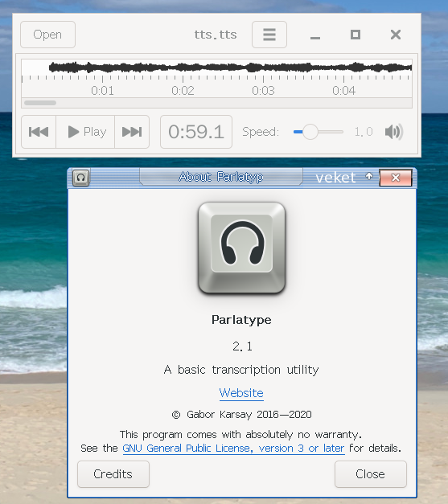This screenshot has height=504, width=448.
Task: Click the 0:04 mark on the time ruler
Action: (343, 91)
